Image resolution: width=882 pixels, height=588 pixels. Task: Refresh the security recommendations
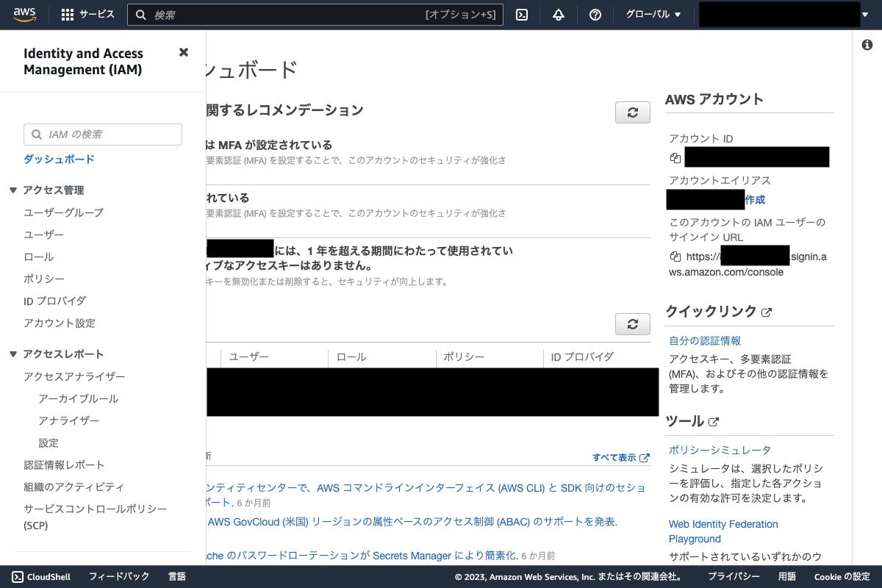coord(633,112)
